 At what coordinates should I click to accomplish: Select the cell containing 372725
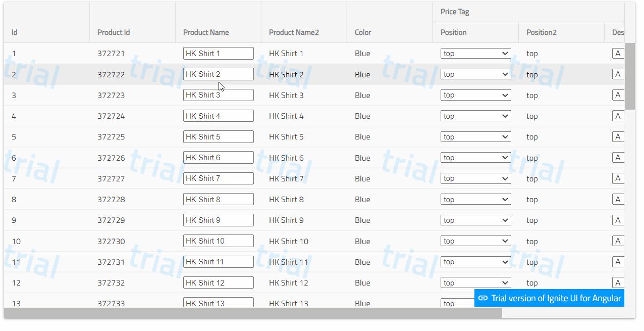tap(112, 136)
